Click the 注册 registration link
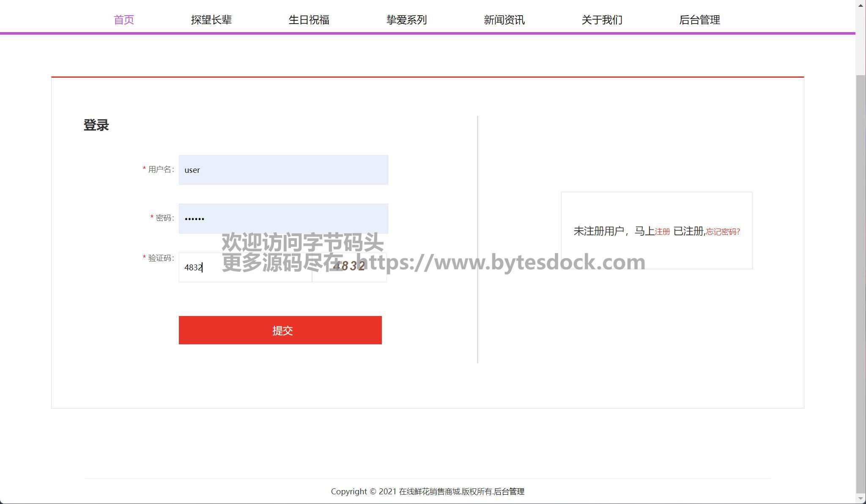866x504 pixels. [662, 232]
